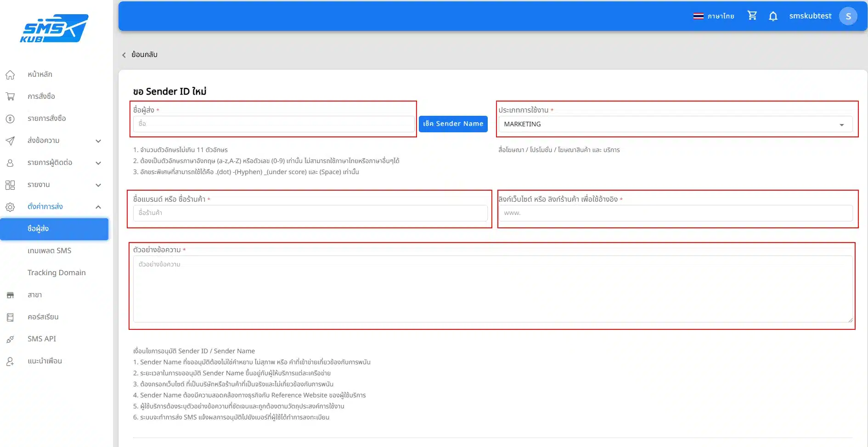Click the branch store icon
This screenshot has height=447, width=868.
10,295
